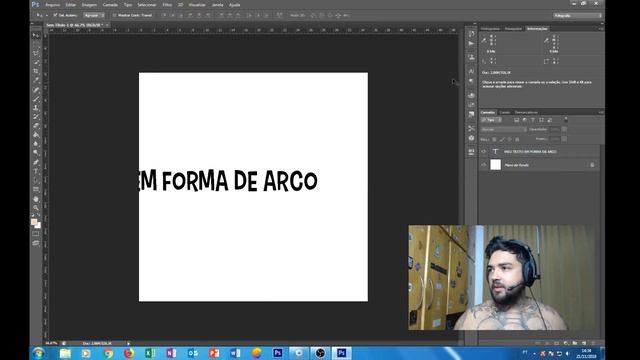
Task: Select the Clone Stamp tool
Action: pos(36,108)
